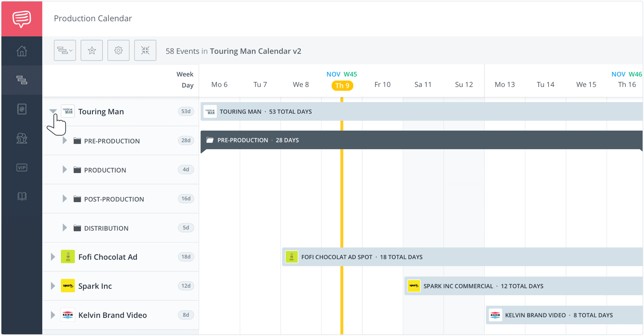Click the Fofi Chocolat green logo
This screenshot has width=644, height=336.
(68, 257)
